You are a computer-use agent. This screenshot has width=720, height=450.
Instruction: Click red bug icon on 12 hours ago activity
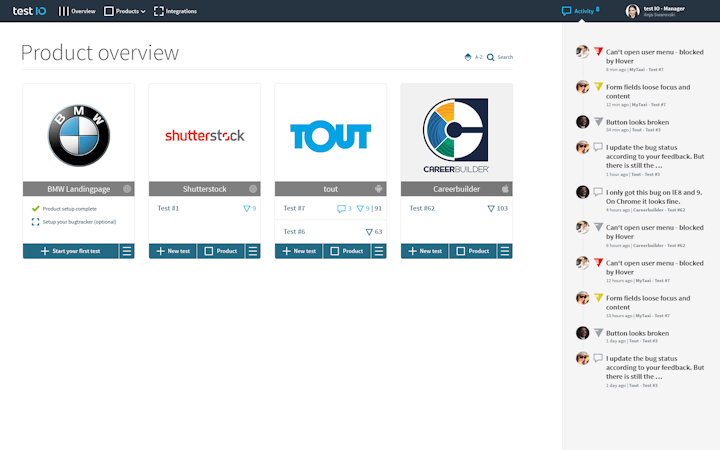click(x=598, y=262)
